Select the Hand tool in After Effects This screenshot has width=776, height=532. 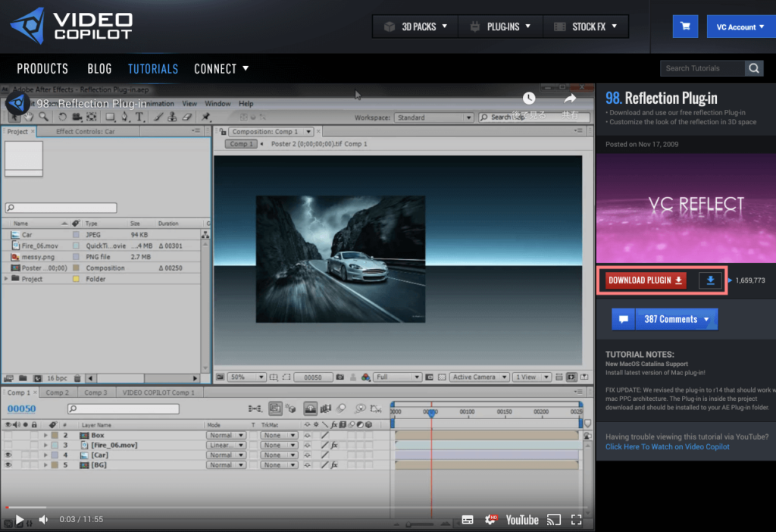[x=29, y=117]
